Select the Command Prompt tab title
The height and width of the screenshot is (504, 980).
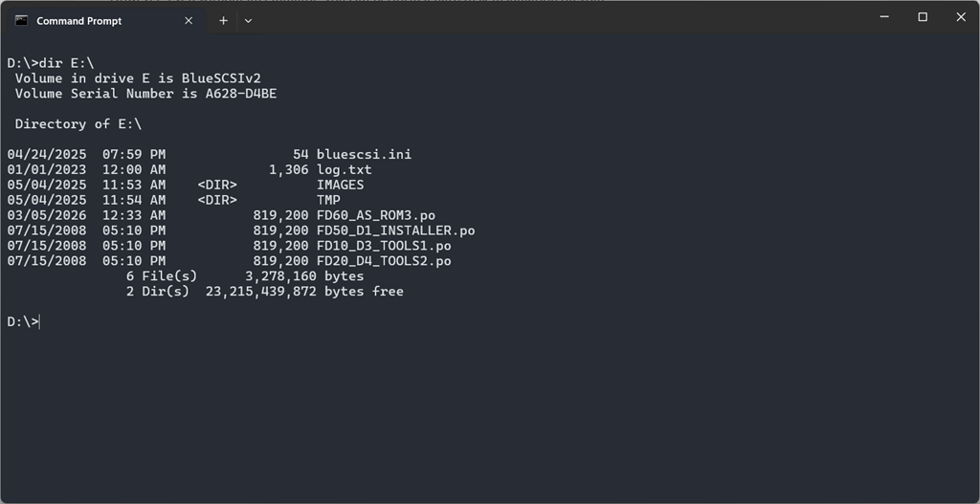[78, 20]
